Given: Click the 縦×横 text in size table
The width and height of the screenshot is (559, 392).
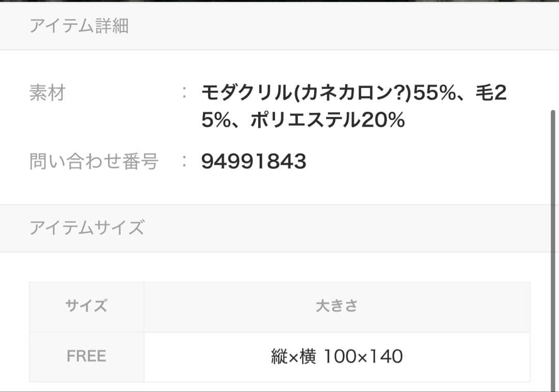Looking at the screenshot, I should point(293,356).
